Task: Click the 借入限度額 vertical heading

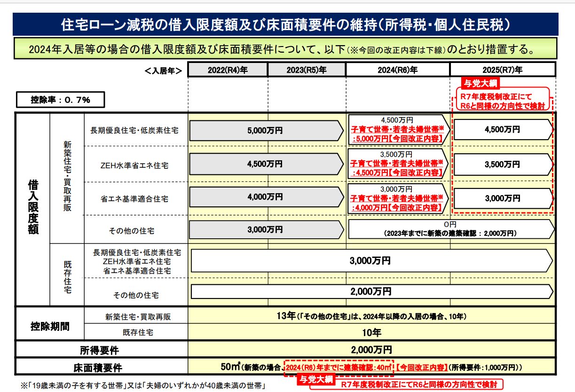Action: coord(33,207)
